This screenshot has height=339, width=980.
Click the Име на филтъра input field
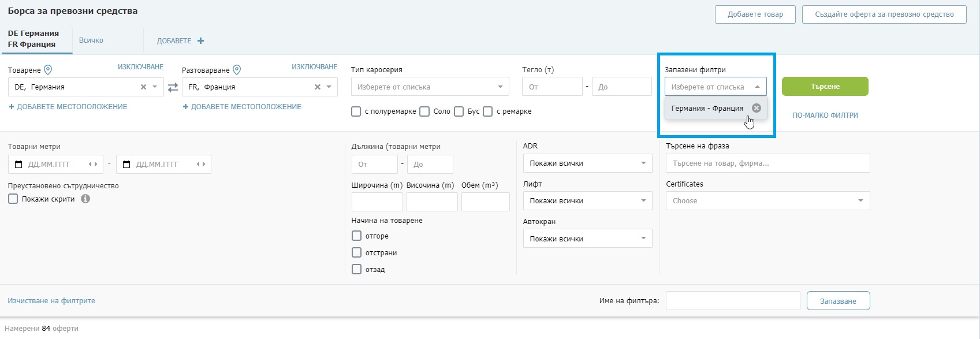pos(733,301)
